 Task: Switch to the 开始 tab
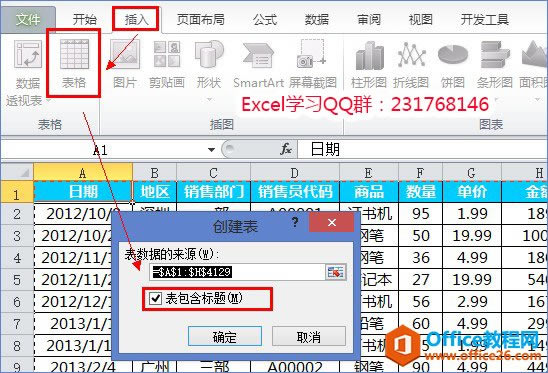point(84,19)
